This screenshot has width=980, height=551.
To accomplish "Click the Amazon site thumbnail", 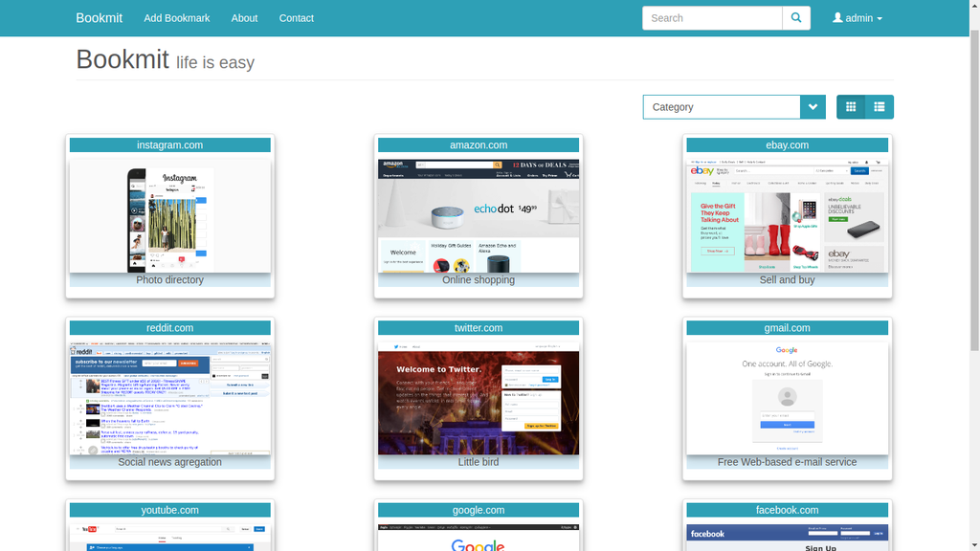I will (x=479, y=216).
